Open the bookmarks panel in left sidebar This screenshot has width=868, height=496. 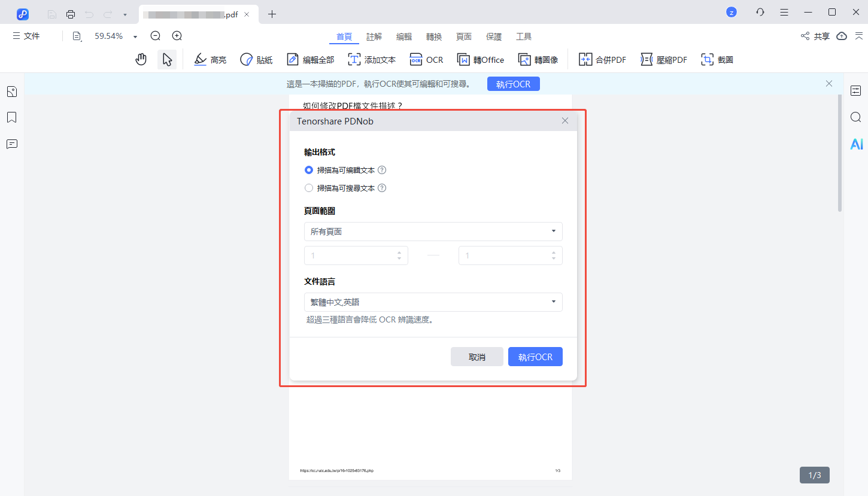pos(11,117)
